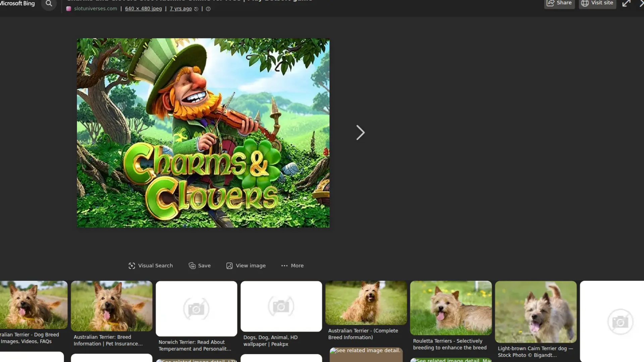Click the Visit site globe icon
Image resolution: width=644 pixels, height=362 pixels.
pos(585,3)
